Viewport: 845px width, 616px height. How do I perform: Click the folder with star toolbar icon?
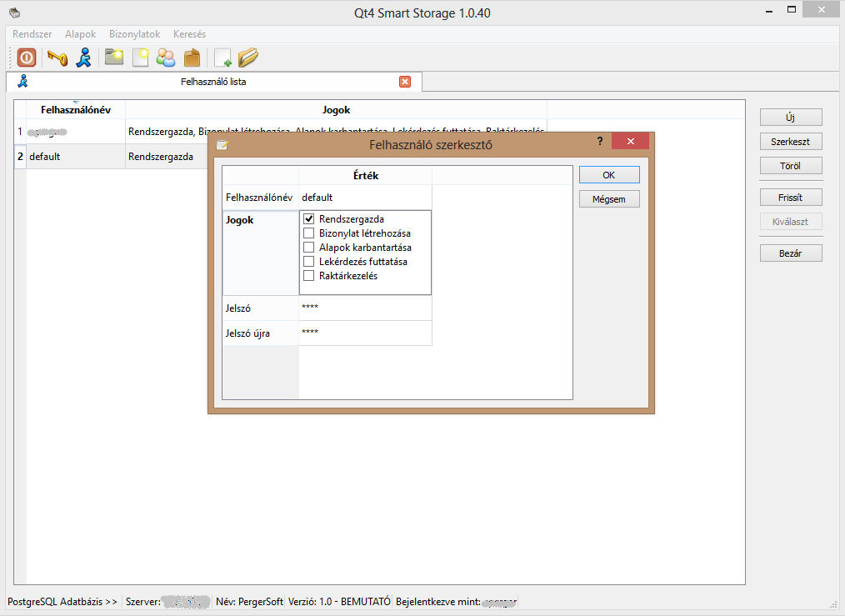pos(114,58)
